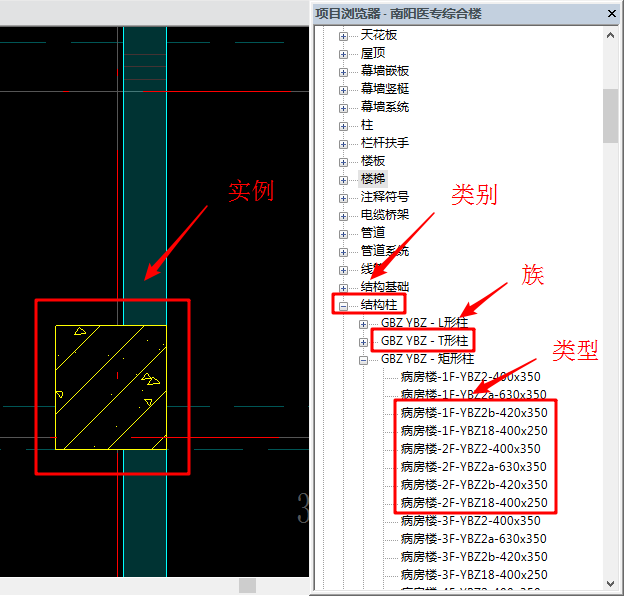Expand the 幕墙系统 tree node

pyautogui.click(x=343, y=108)
